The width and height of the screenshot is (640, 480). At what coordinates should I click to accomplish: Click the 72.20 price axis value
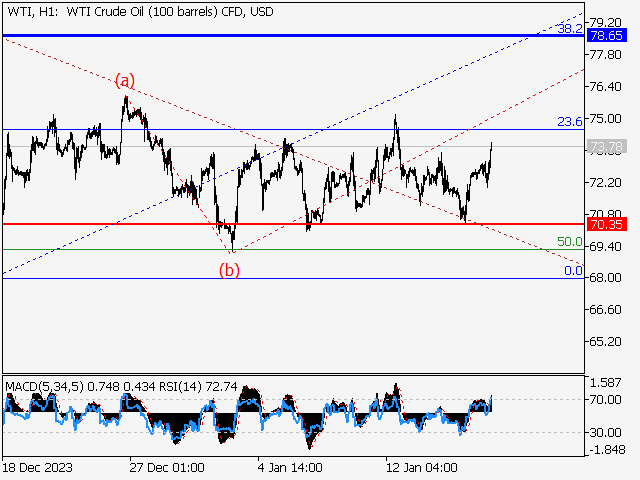click(x=605, y=182)
